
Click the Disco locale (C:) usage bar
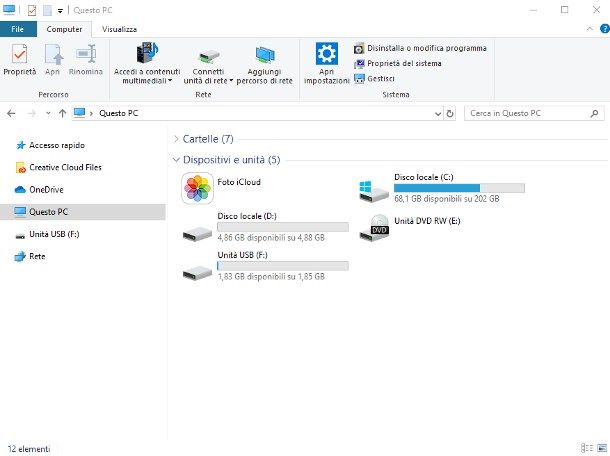(x=459, y=188)
